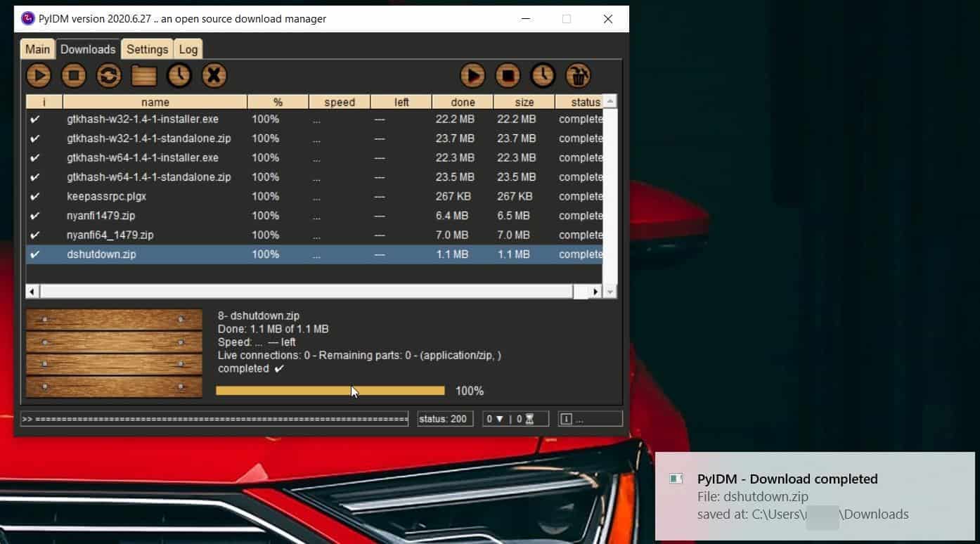Select the dshutdown.zip download row
Image resolution: width=980 pixels, height=544 pixels.
pyautogui.click(x=314, y=254)
